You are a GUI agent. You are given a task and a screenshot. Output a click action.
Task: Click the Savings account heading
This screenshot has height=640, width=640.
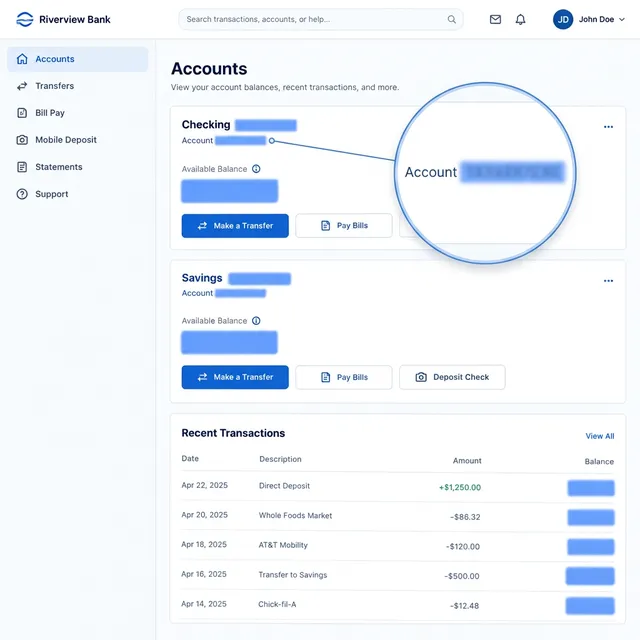(x=202, y=278)
